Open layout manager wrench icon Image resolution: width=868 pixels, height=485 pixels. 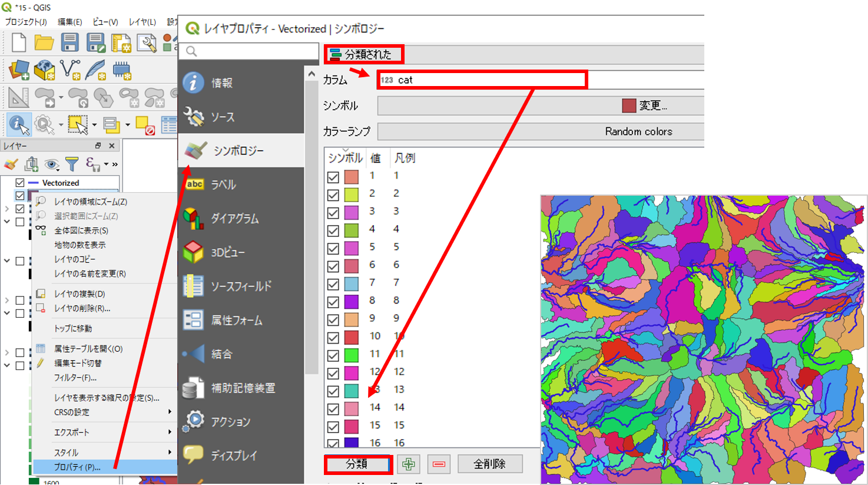147,42
